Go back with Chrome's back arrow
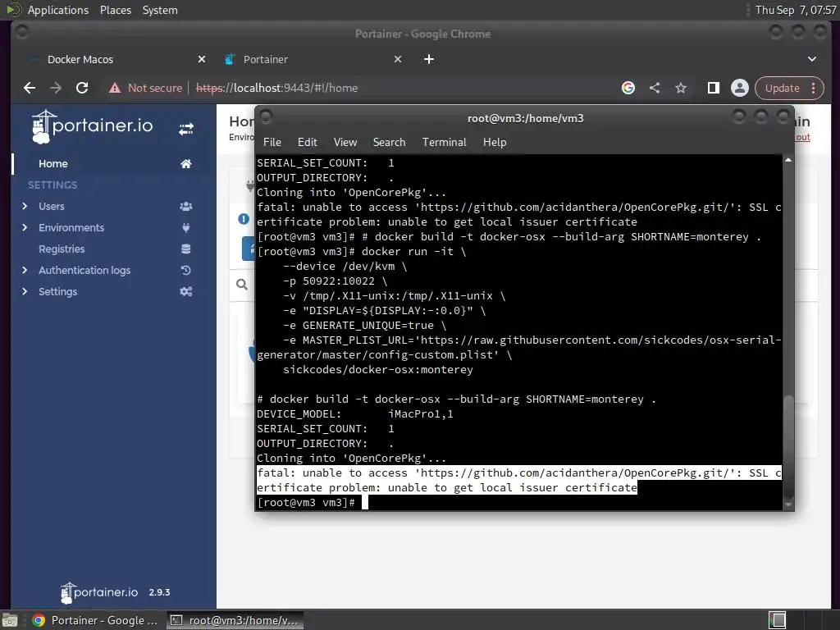This screenshot has width=840, height=630. pos(30,88)
